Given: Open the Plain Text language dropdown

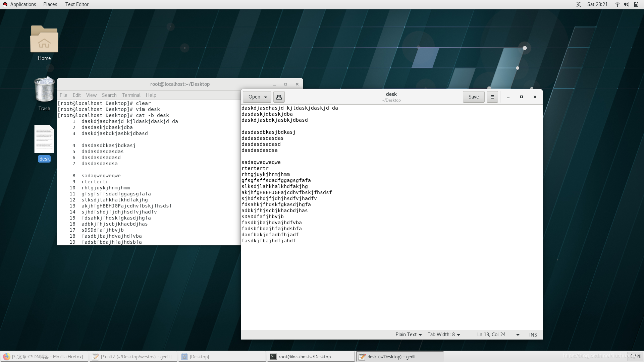Looking at the screenshot, I should (408, 335).
